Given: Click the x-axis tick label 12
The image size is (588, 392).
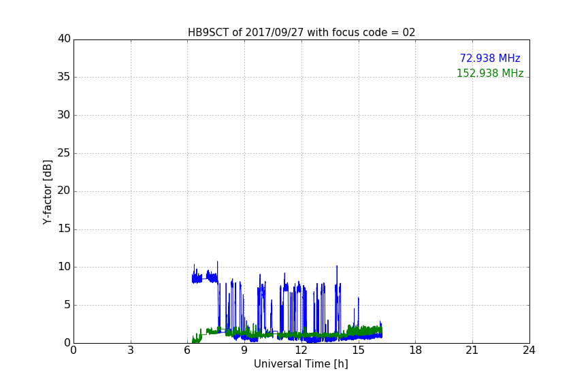Looking at the screenshot, I should tap(301, 350).
